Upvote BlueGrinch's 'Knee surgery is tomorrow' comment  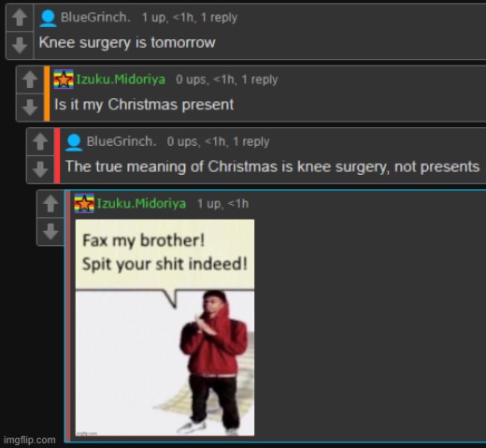20,18
